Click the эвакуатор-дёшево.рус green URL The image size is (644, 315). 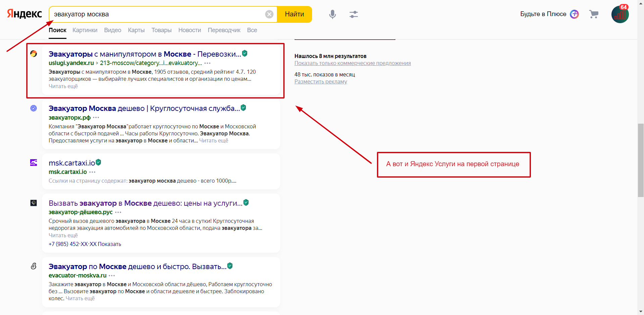[x=81, y=212]
